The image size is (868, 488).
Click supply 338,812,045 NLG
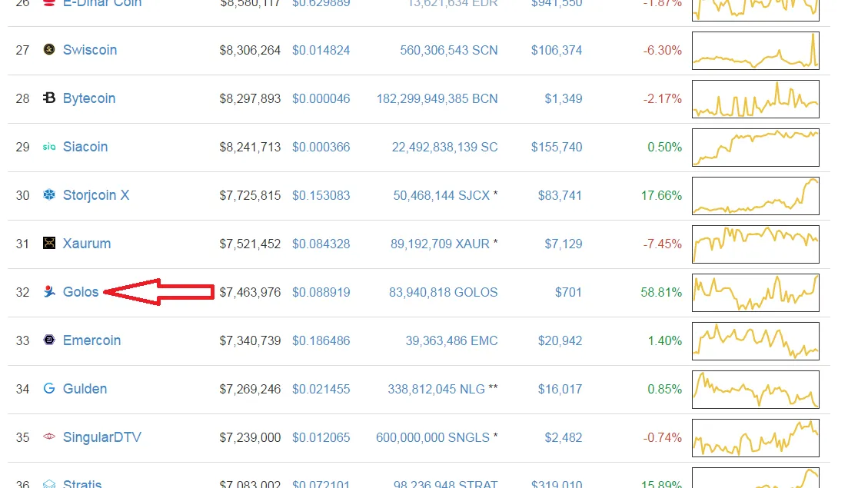tap(436, 389)
